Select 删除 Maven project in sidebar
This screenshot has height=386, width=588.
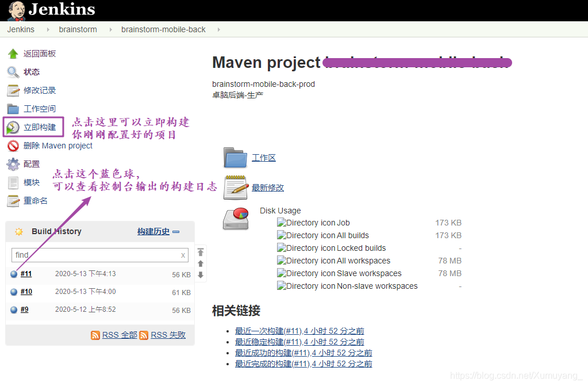click(57, 146)
